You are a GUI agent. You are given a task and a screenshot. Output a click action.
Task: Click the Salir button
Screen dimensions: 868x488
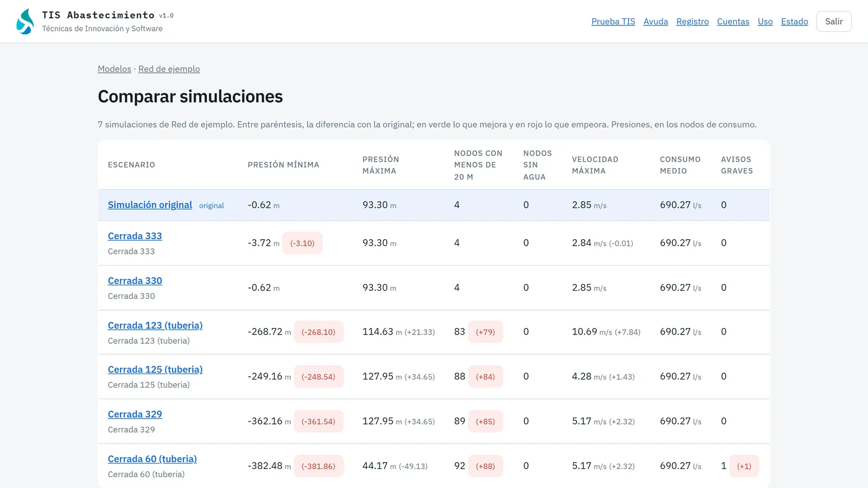834,22
